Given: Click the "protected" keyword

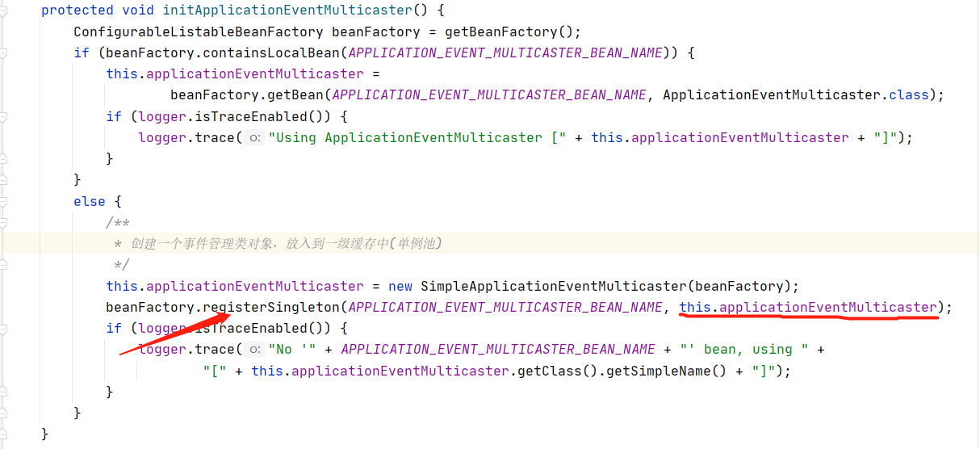Looking at the screenshot, I should coord(77,10).
